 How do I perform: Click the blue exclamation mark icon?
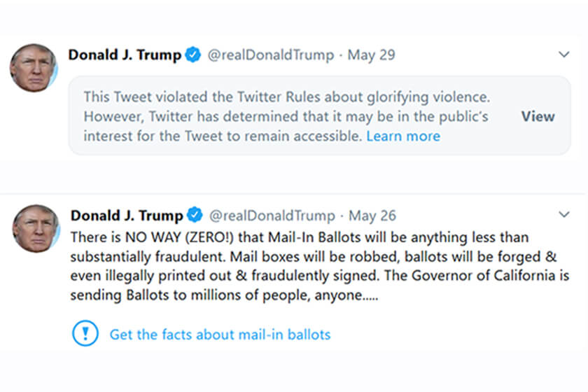coord(85,334)
